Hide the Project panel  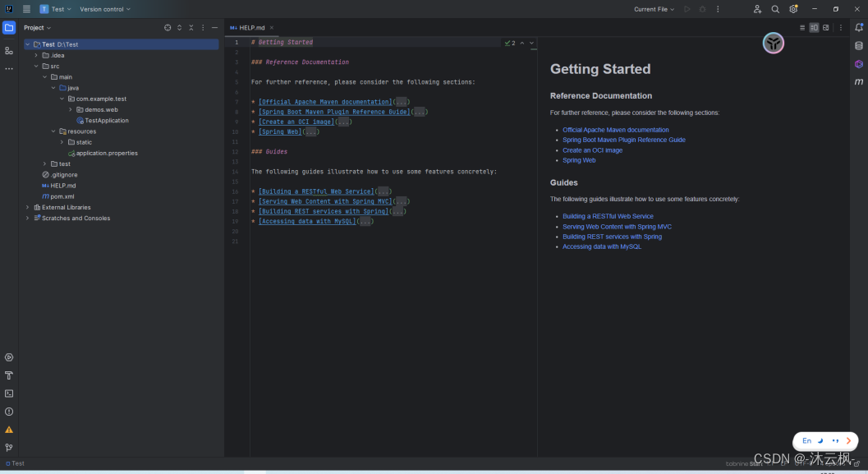214,28
